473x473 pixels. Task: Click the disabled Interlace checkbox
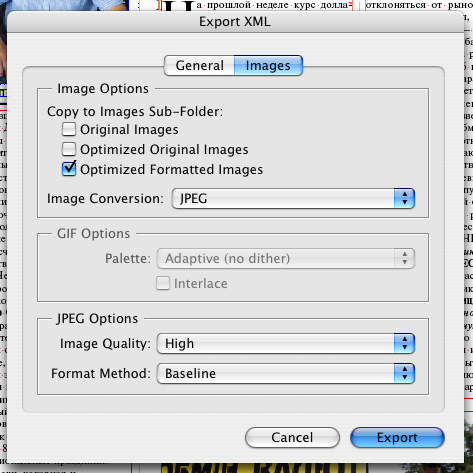click(163, 283)
